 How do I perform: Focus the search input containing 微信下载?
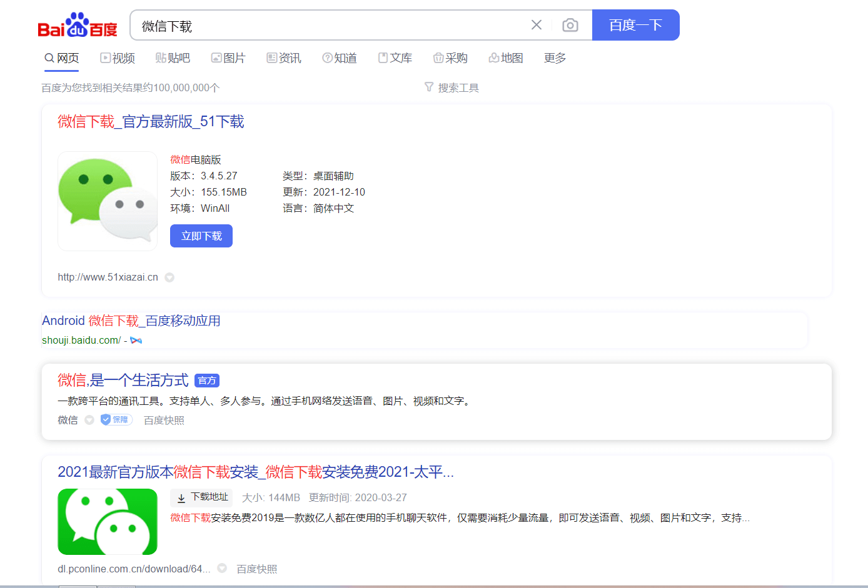tap(331, 26)
